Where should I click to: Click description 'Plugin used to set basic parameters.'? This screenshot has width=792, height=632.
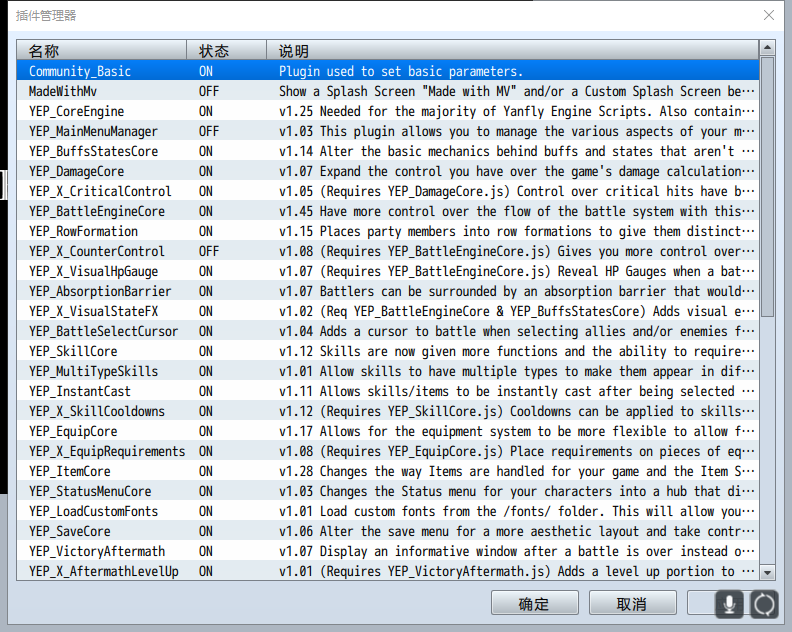(401, 71)
